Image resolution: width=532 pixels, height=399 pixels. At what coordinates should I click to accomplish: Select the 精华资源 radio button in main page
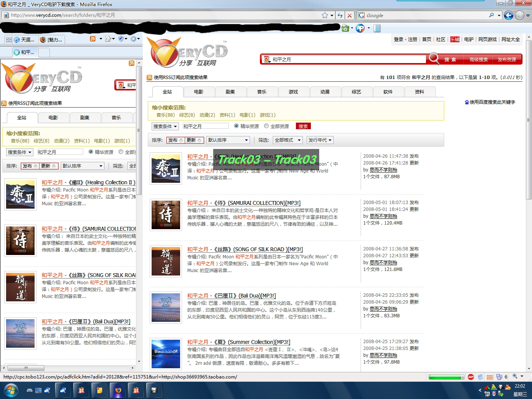click(236, 126)
